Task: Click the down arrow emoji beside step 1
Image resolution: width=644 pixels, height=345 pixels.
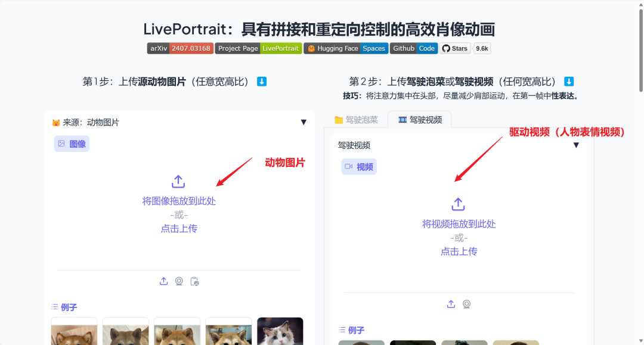Action: 262,82
